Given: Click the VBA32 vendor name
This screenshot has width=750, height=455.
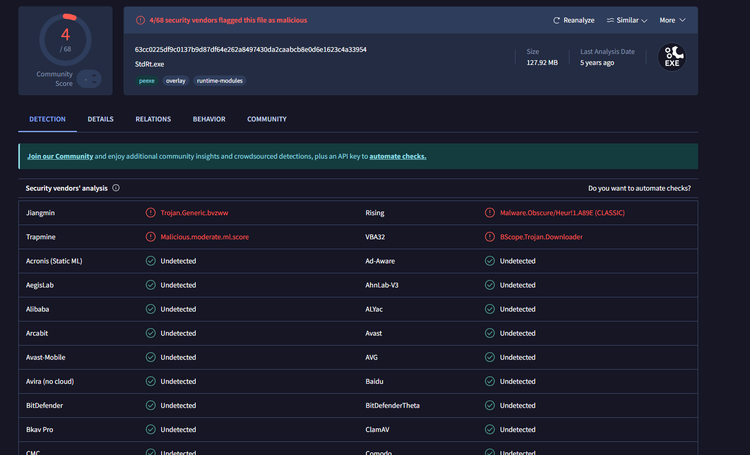Looking at the screenshot, I should pos(375,237).
